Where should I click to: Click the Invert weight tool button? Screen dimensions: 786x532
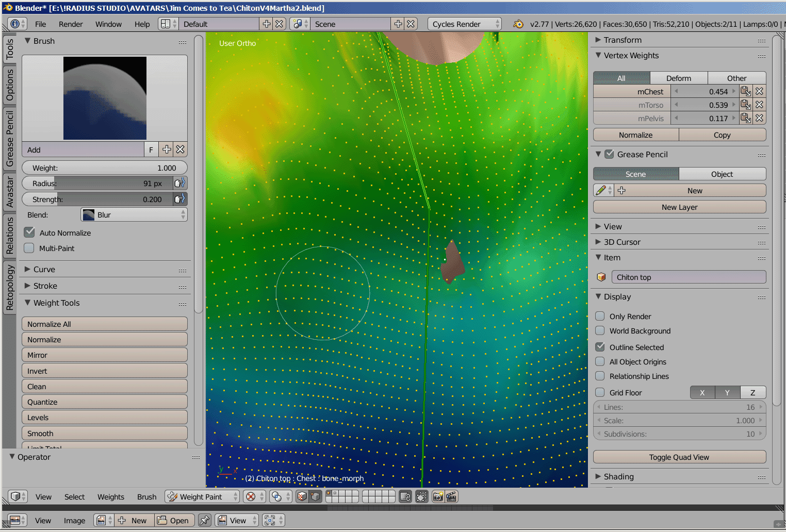[x=104, y=370]
